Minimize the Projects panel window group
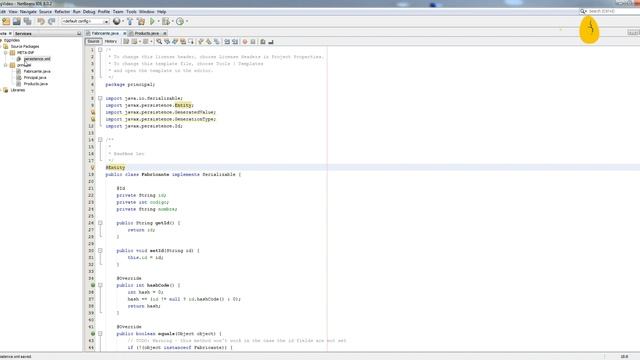This screenshot has height=360, width=640. coord(79,33)
